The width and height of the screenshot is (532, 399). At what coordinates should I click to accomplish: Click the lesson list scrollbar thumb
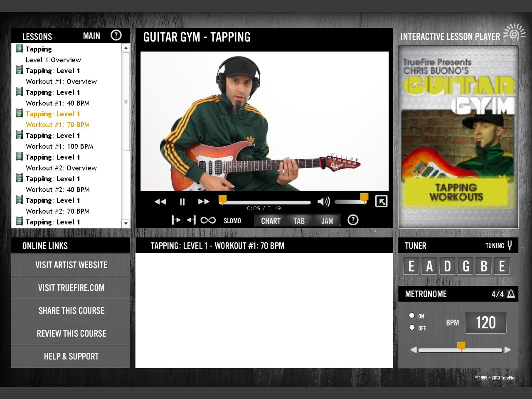coord(126,102)
